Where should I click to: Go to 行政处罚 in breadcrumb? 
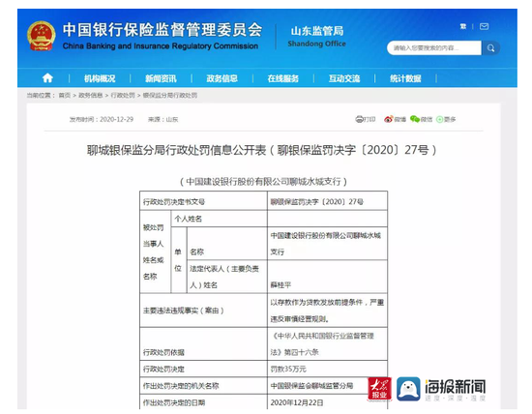click(x=123, y=96)
